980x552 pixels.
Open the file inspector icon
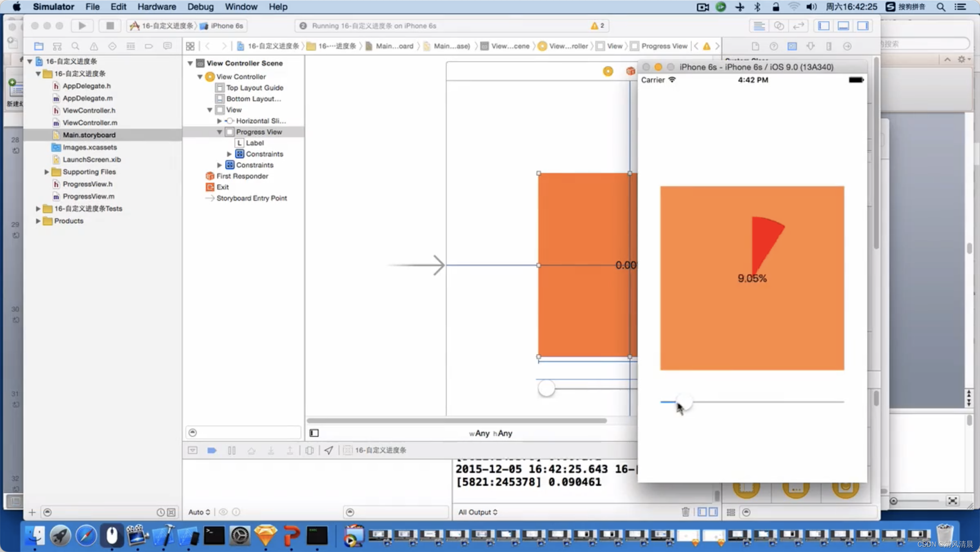755,46
